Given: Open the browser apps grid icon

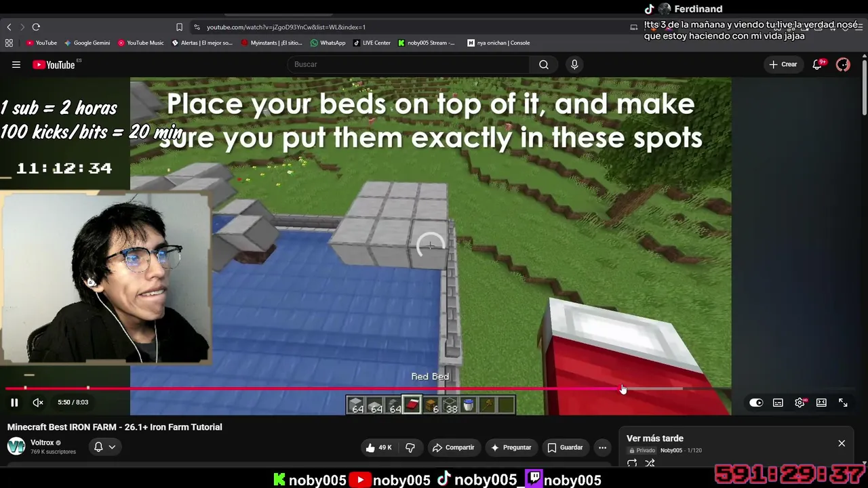Looking at the screenshot, I should [9, 43].
